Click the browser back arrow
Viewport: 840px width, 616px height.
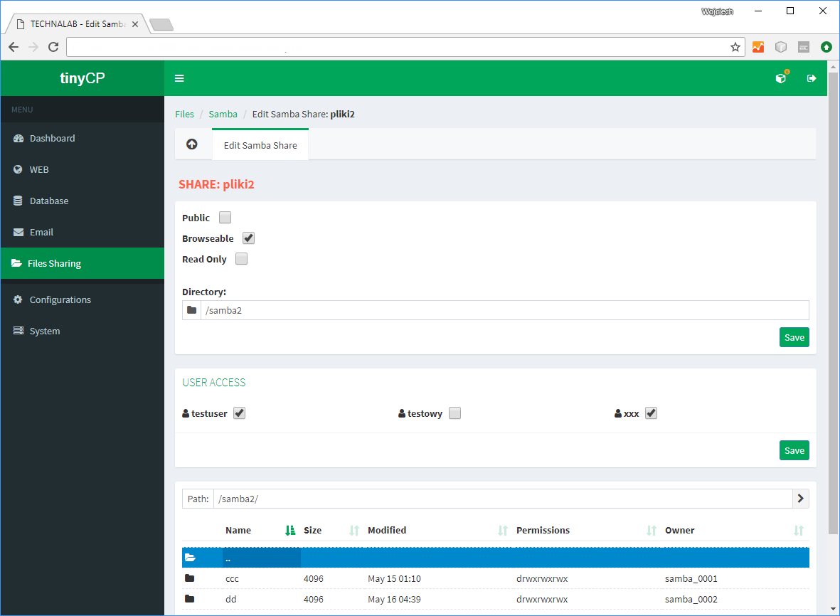coord(14,47)
